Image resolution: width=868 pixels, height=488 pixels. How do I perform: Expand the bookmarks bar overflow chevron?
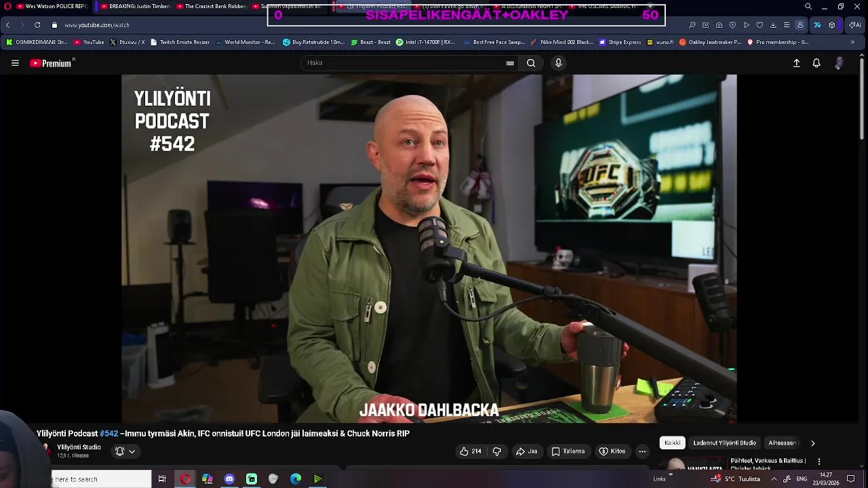tap(852, 42)
